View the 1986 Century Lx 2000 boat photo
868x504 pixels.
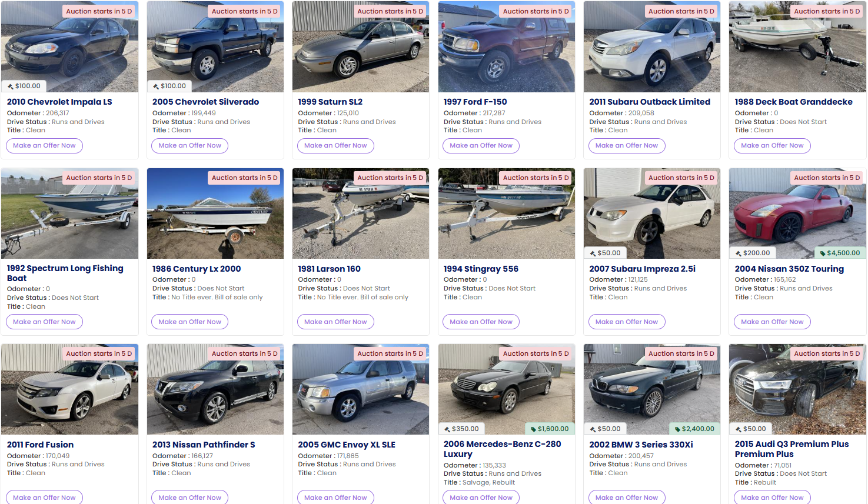(x=215, y=213)
